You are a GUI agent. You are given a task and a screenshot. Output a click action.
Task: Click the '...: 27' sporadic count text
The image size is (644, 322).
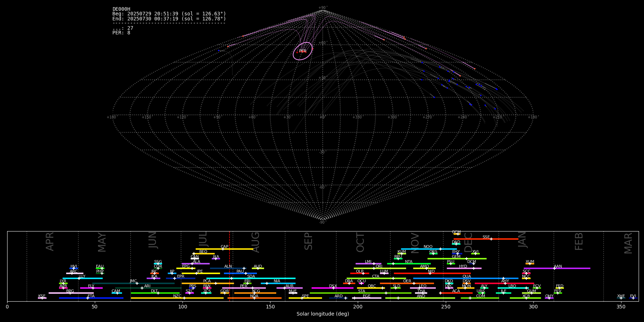tap(123, 28)
